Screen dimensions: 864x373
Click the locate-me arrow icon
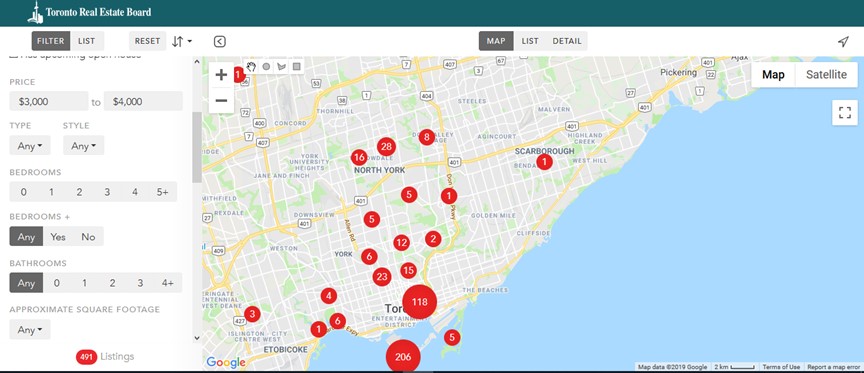pyautogui.click(x=843, y=41)
